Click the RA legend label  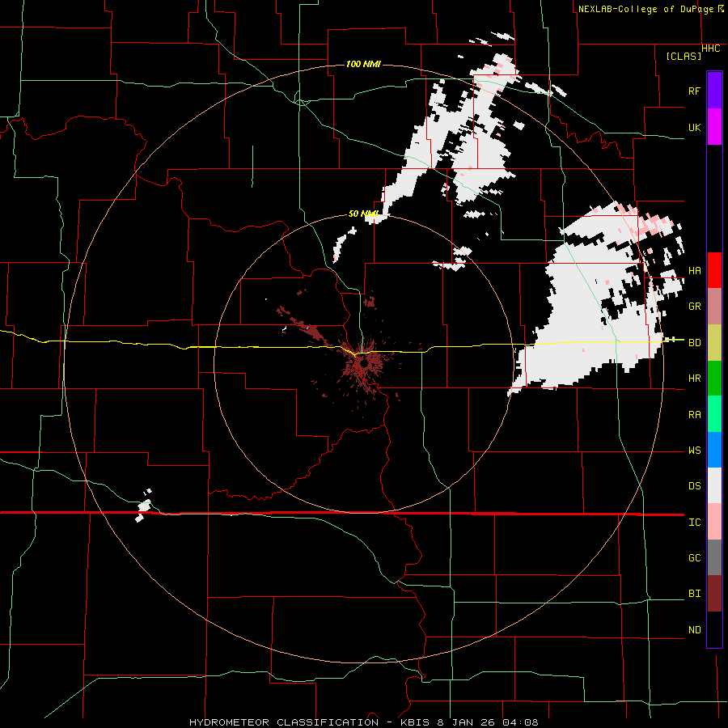click(694, 414)
